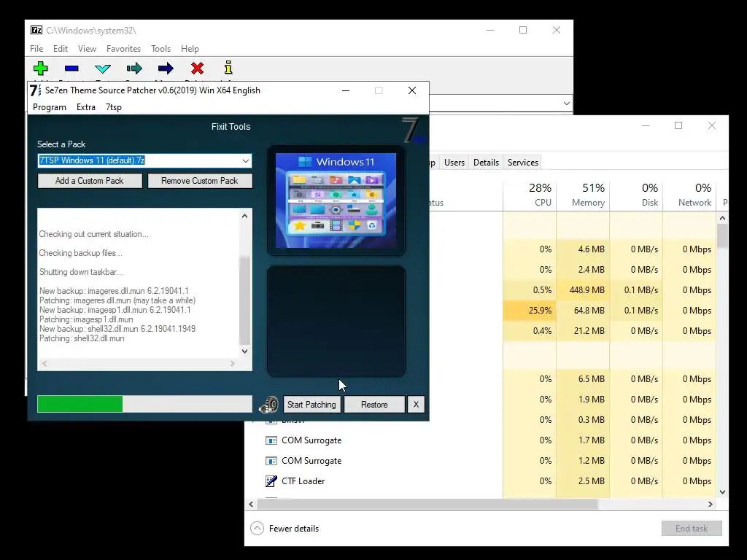The height and width of the screenshot is (560, 747).
Task: Select the CTF Loader process row
Action: tap(481, 481)
